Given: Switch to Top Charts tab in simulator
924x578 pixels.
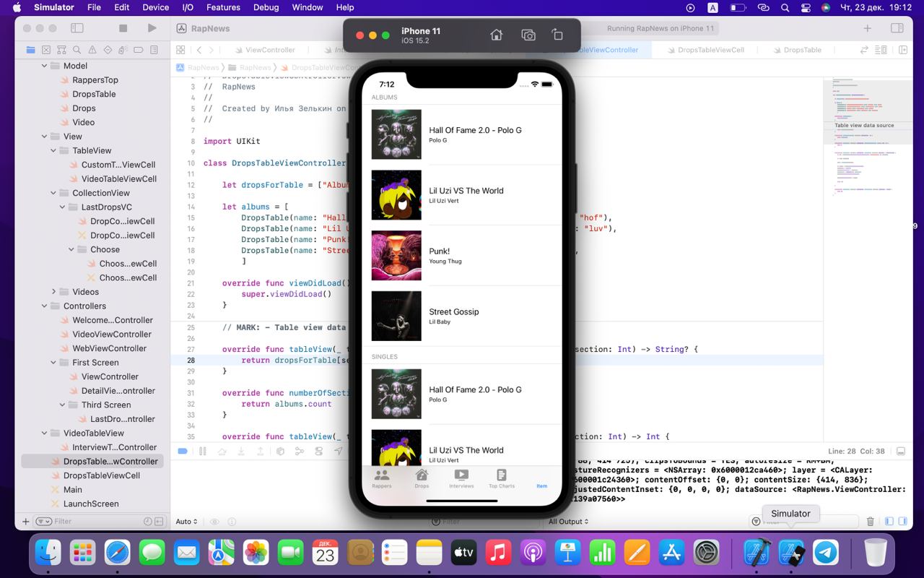Looking at the screenshot, I should (502, 478).
